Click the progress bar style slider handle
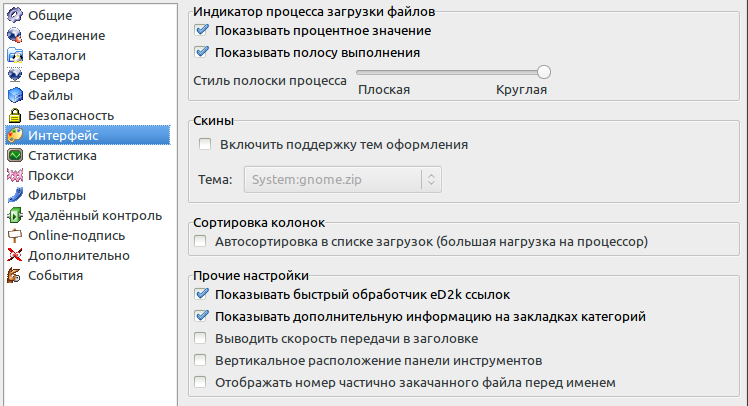 [543, 72]
